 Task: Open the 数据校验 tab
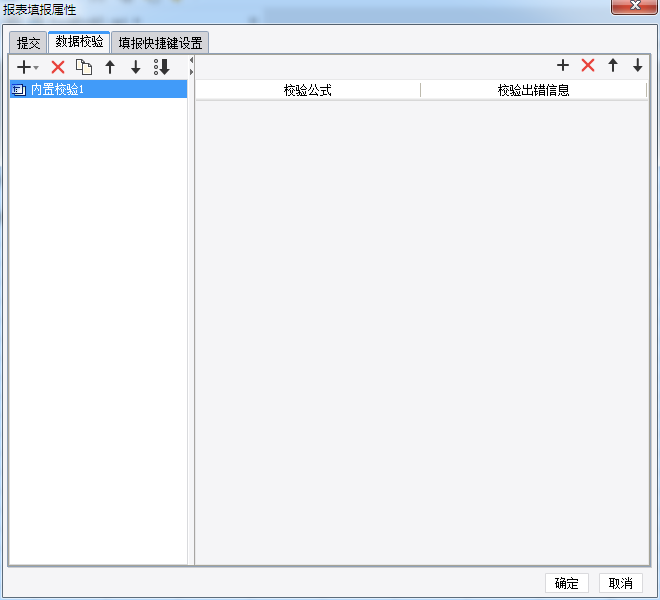79,42
